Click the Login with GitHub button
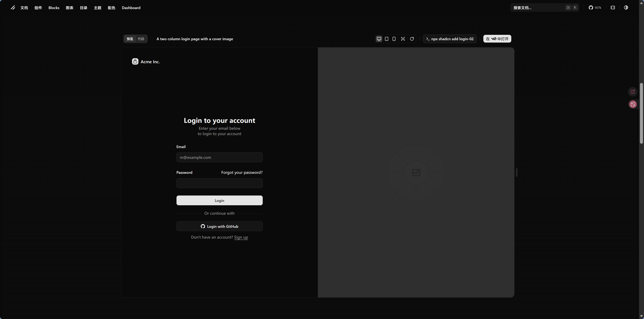 point(219,226)
